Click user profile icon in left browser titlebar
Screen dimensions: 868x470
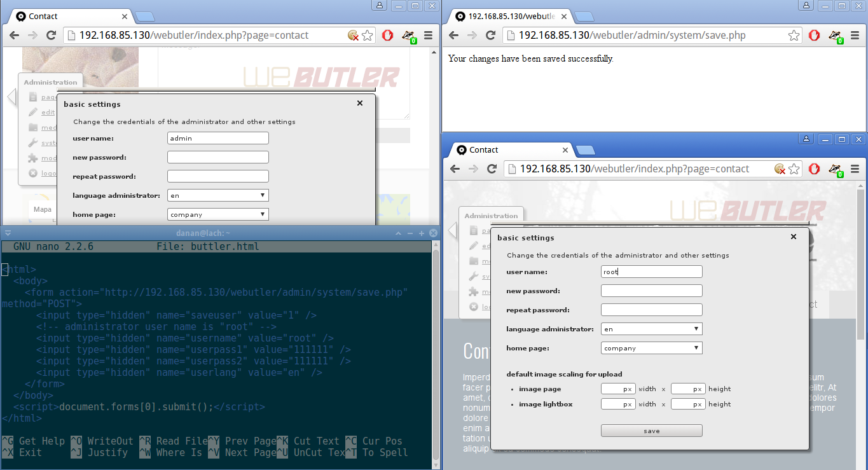tap(380, 5)
